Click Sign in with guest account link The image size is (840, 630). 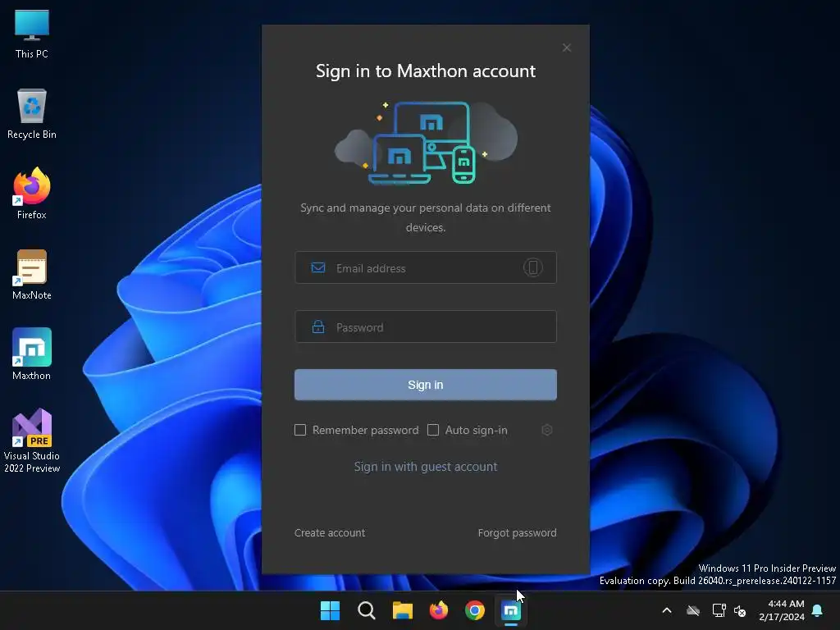click(x=426, y=467)
